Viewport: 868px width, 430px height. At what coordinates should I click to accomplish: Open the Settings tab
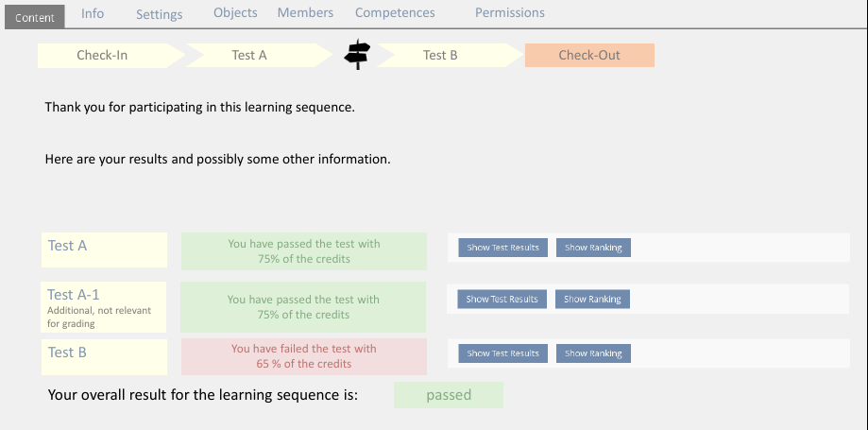[x=160, y=14]
